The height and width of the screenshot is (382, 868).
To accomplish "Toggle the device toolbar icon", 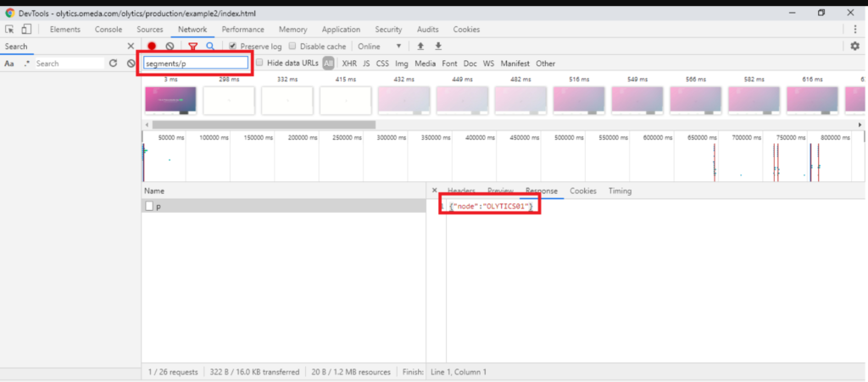I will pos(26,30).
